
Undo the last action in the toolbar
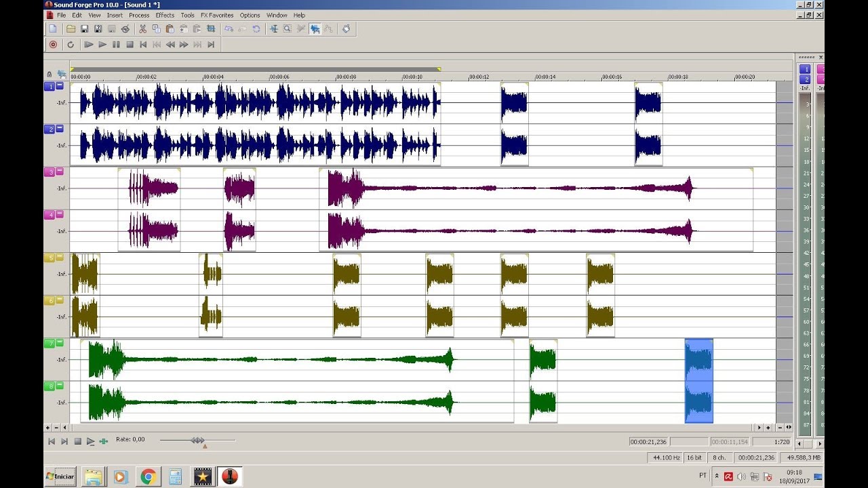click(229, 28)
